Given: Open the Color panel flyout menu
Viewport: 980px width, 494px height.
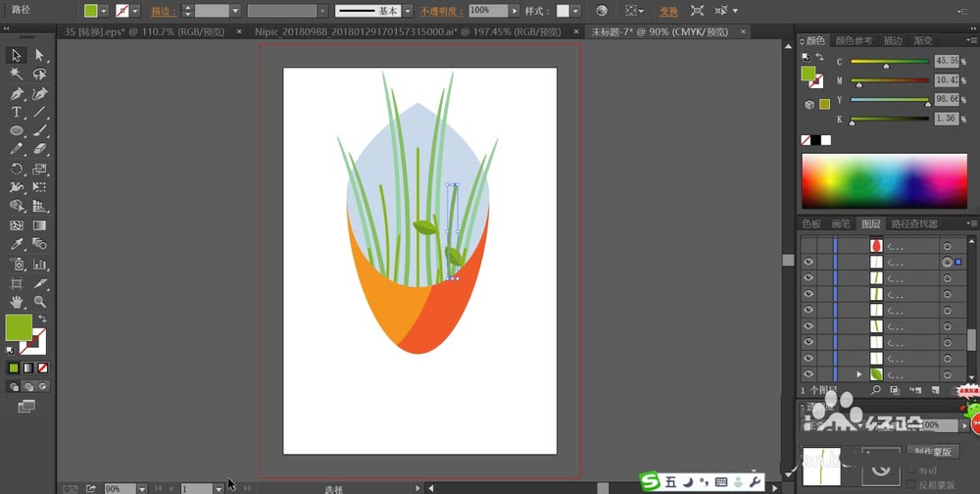Looking at the screenshot, I should 971,40.
